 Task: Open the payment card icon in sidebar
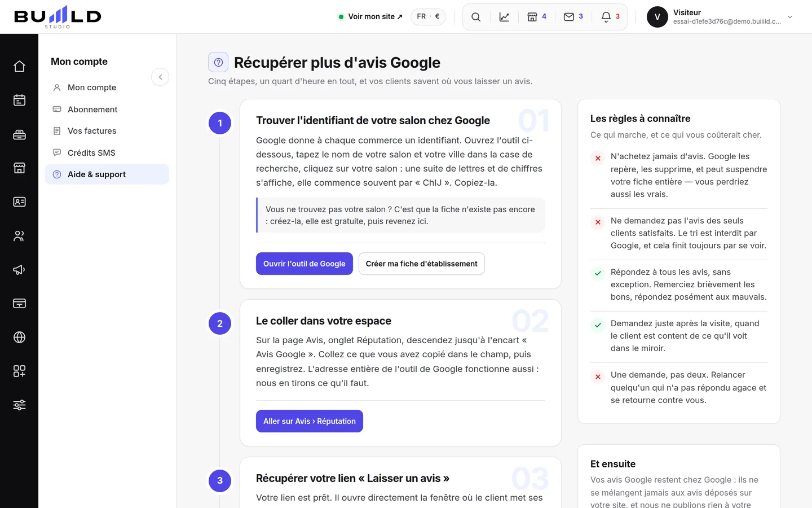[x=19, y=304]
